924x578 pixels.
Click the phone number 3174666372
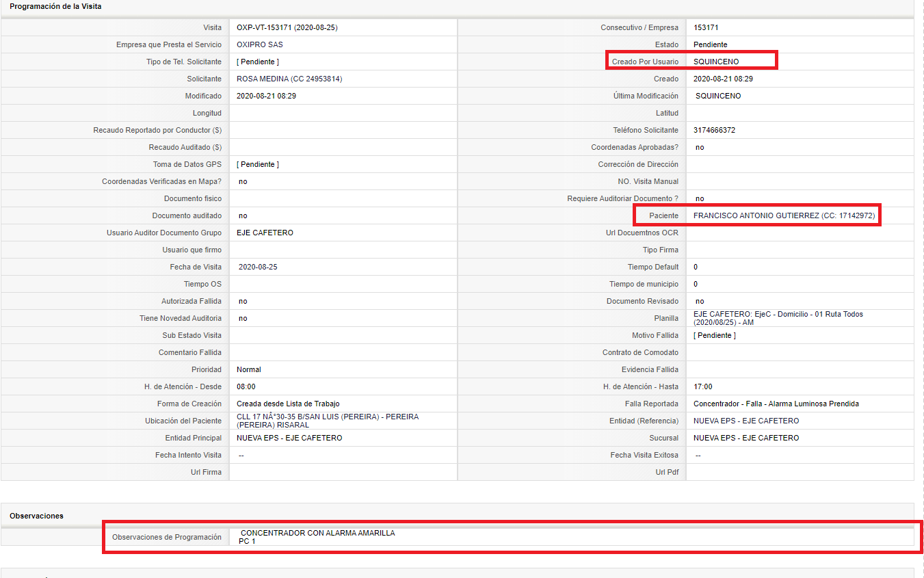715,130
